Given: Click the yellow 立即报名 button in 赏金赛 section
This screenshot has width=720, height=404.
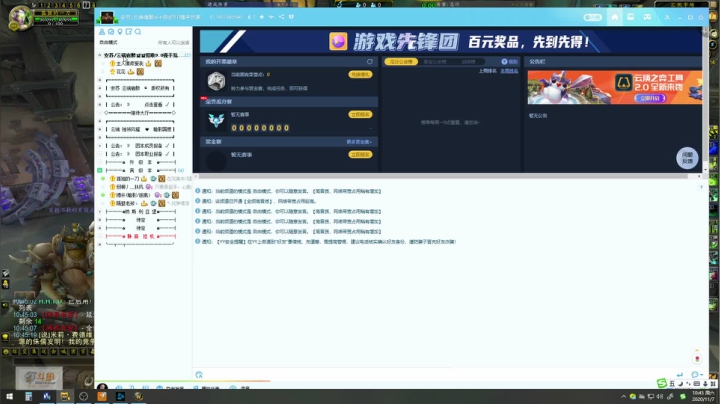Looking at the screenshot, I should pyautogui.click(x=360, y=155).
